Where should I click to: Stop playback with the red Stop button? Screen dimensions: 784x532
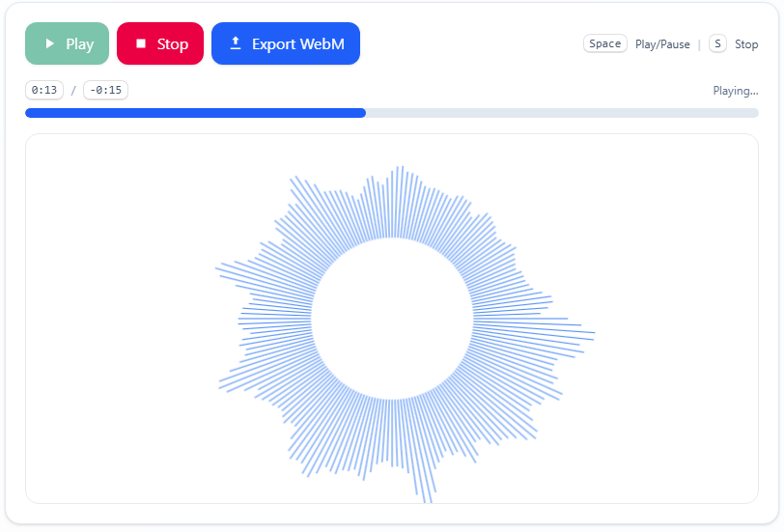pyautogui.click(x=160, y=43)
